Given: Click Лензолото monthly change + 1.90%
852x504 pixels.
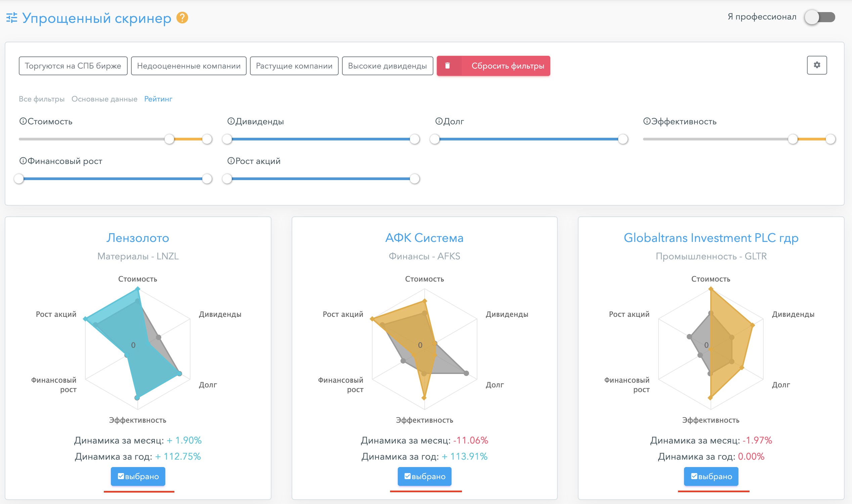Looking at the screenshot, I should tap(184, 440).
